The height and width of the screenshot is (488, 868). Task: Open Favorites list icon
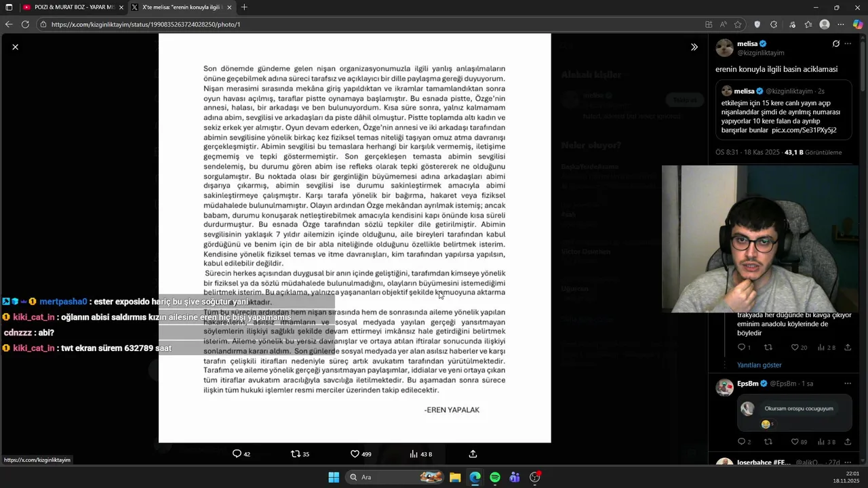coord(808,24)
